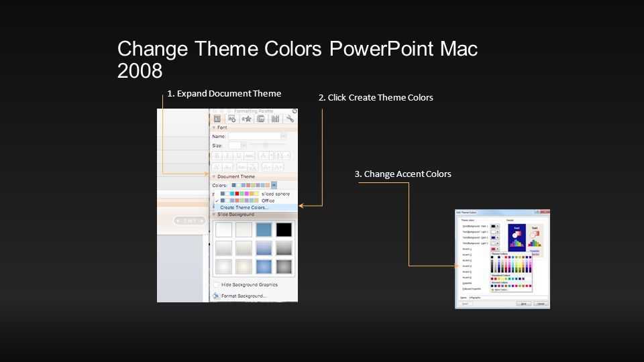Toggle Superscript formatting button
This screenshot has width=644, height=362.
coord(217,168)
